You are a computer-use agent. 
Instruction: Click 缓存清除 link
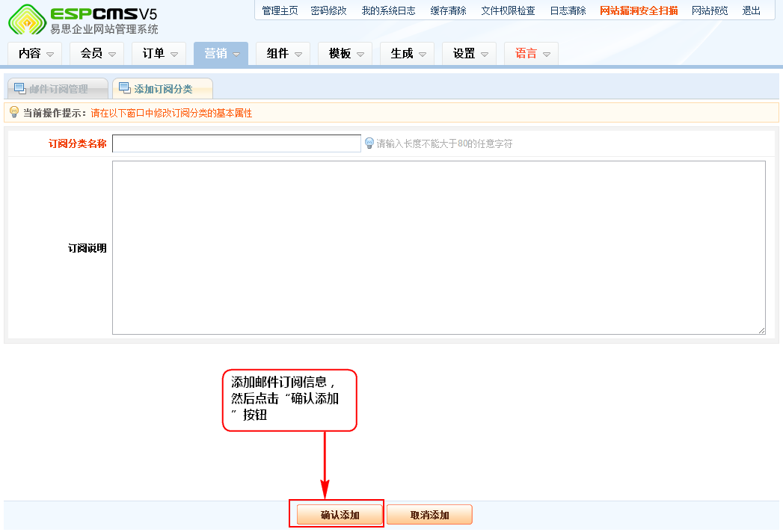coord(448,10)
